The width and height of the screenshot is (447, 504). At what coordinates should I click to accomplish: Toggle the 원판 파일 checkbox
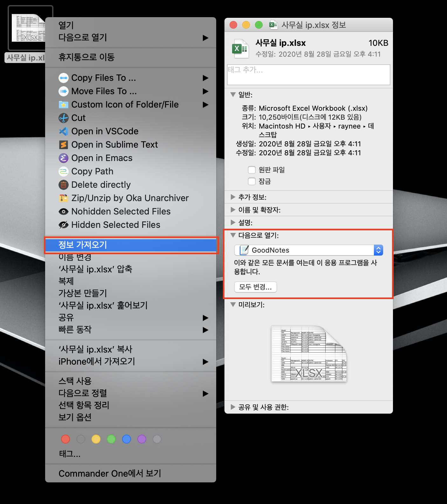click(x=252, y=170)
